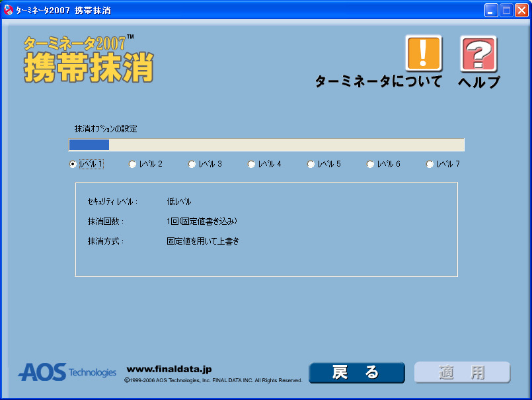
Task: Click the セキュリティ レベル label
Action: 112,202
